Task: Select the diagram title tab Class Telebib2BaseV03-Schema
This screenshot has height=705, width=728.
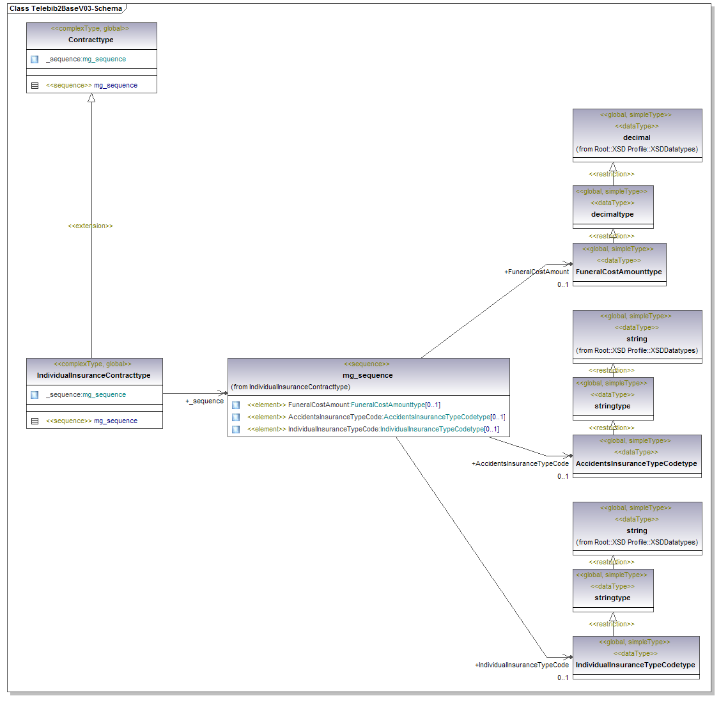Action: 66,9
